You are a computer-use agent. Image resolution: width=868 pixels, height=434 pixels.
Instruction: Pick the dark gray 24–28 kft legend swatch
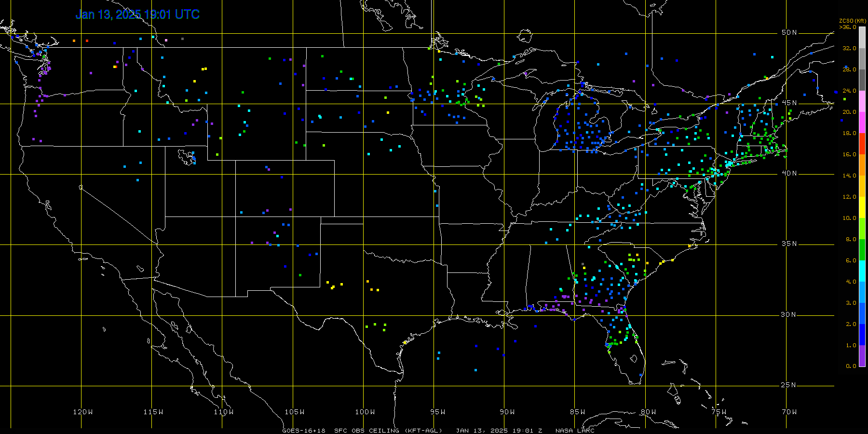pos(862,80)
